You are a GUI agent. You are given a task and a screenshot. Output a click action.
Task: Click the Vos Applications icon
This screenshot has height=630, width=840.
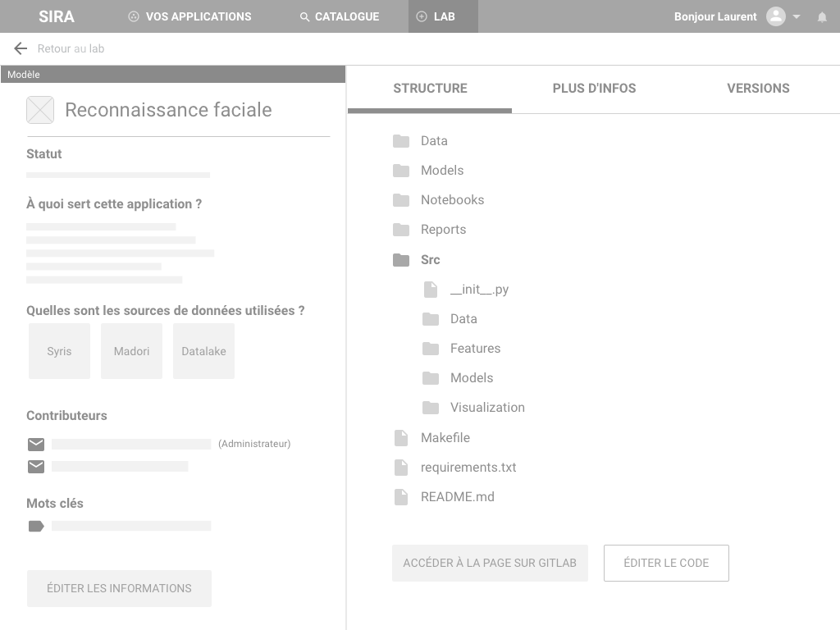coord(134,16)
